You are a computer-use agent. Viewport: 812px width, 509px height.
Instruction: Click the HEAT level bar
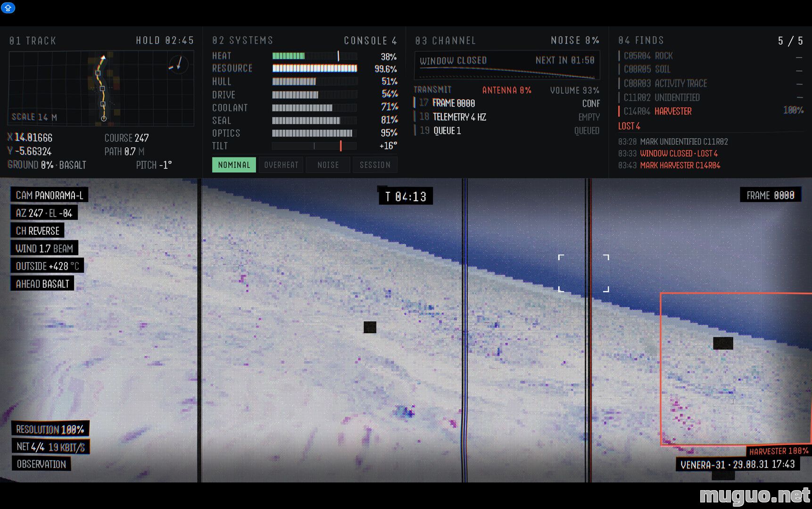[315, 56]
